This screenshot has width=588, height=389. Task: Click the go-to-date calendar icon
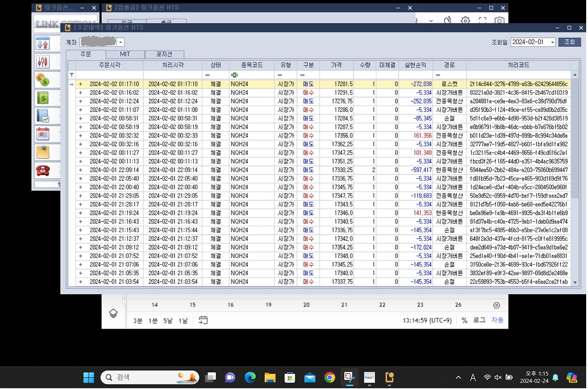(203, 320)
